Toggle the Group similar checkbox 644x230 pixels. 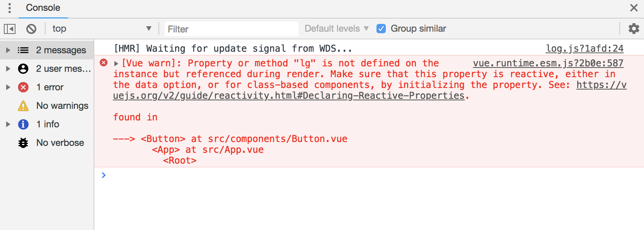click(381, 29)
